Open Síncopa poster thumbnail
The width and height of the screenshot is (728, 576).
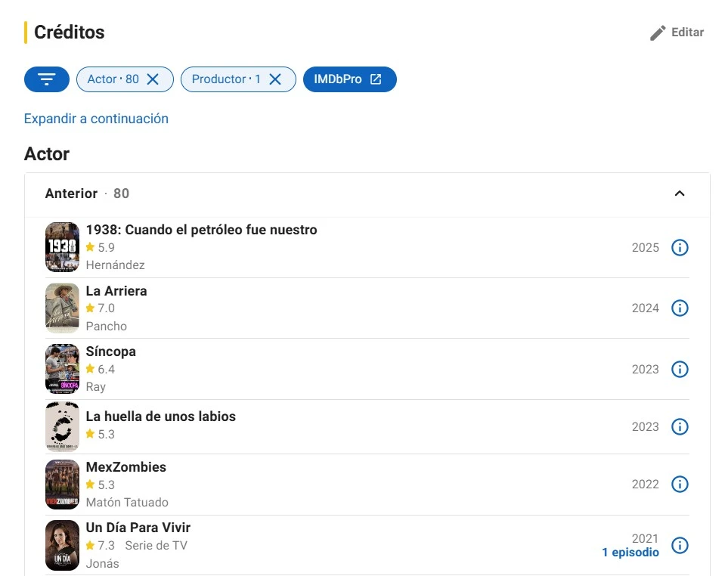62,369
